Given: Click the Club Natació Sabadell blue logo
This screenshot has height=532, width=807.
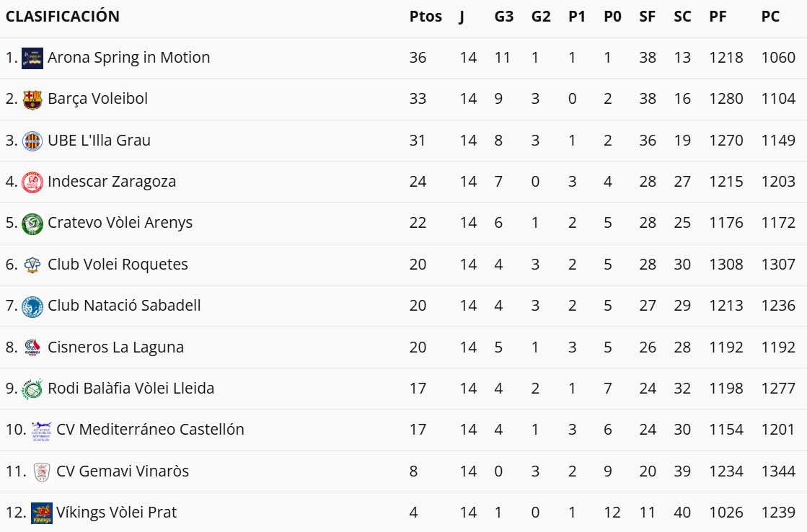Looking at the screenshot, I should pyautogui.click(x=32, y=306).
